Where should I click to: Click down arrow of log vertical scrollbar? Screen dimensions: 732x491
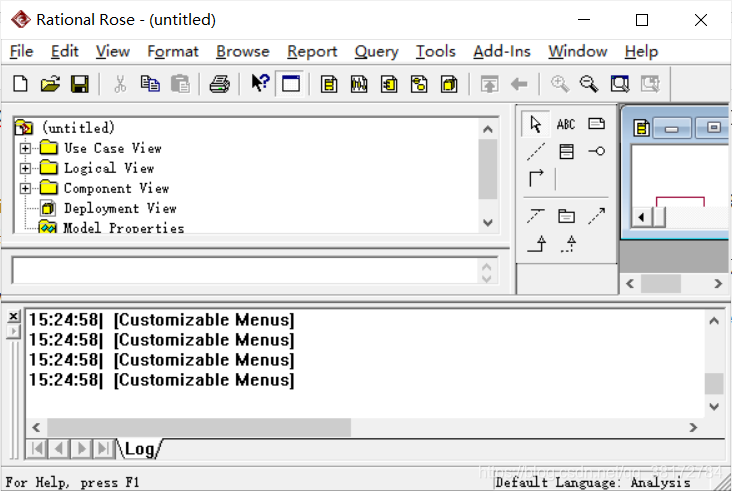pyautogui.click(x=714, y=407)
